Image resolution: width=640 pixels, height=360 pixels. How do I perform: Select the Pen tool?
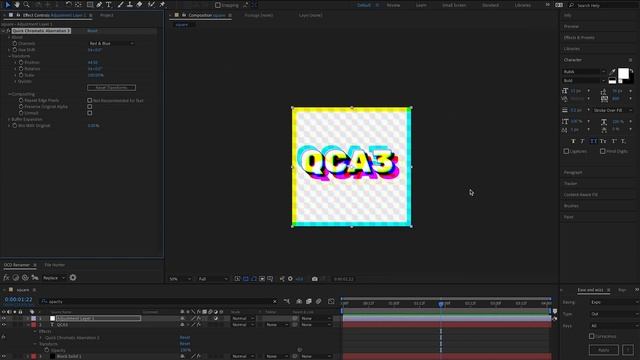click(x=99, y=4)
